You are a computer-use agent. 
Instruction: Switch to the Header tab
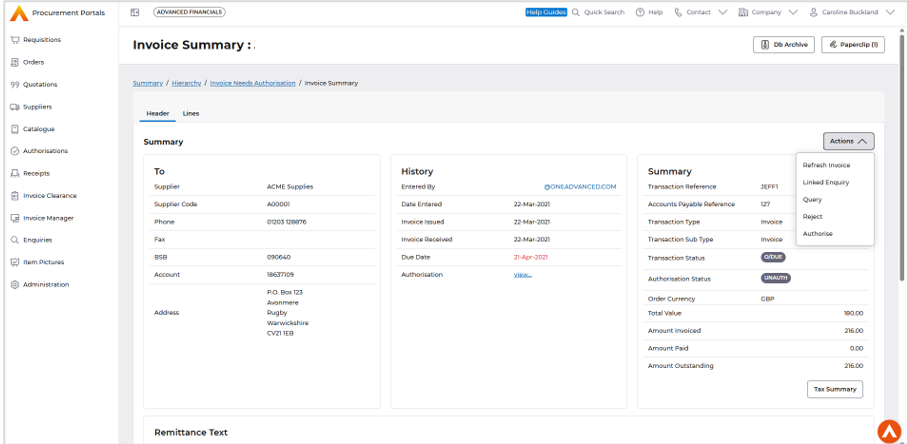157,113
